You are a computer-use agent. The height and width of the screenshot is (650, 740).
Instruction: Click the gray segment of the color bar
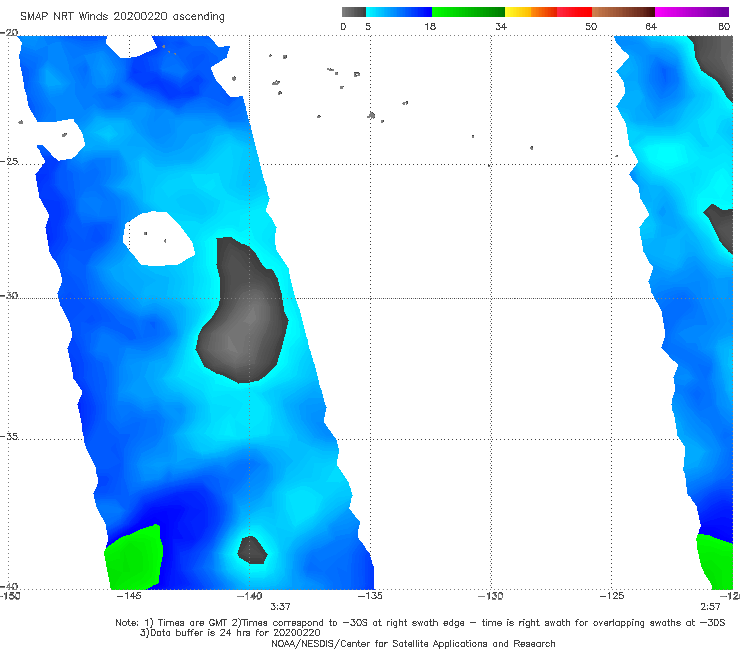tap(354, 12)
